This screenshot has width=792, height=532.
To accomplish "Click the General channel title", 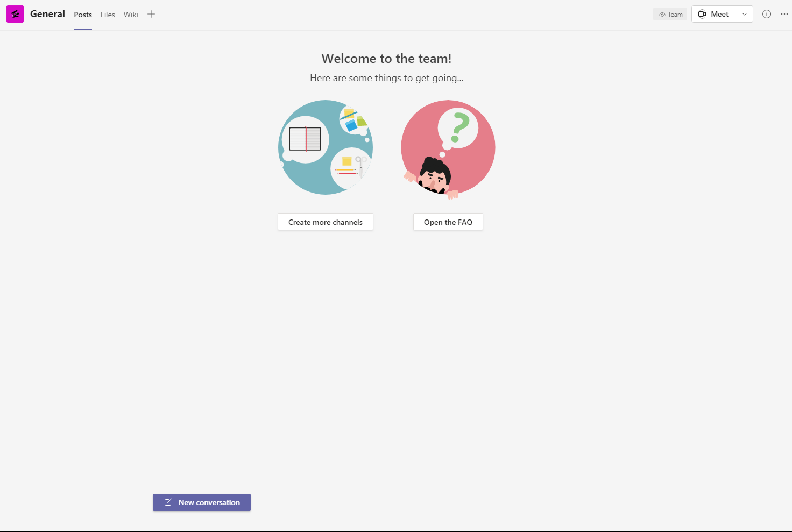I will click(x=47, y=14).
